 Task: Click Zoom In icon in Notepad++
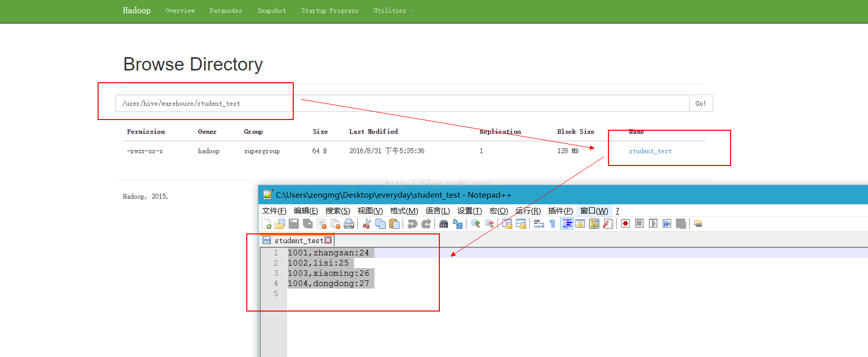pyautogui.click(x=476, y=224)
